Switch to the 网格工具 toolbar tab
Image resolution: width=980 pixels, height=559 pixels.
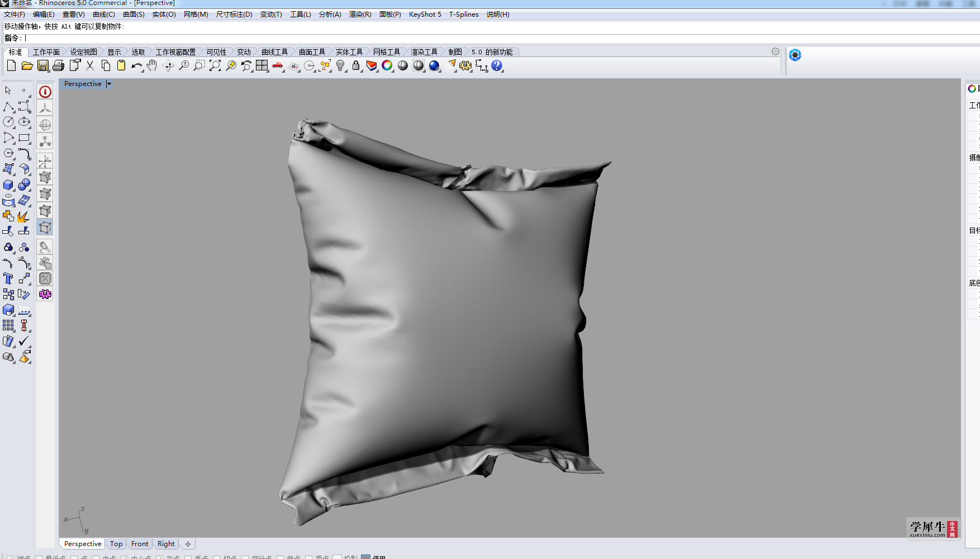[x=387, y=52]
